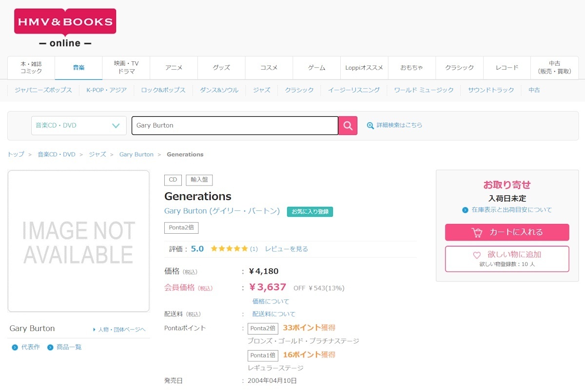
Task: Open サウンドトラック genre link
Action: pos(491,90)
